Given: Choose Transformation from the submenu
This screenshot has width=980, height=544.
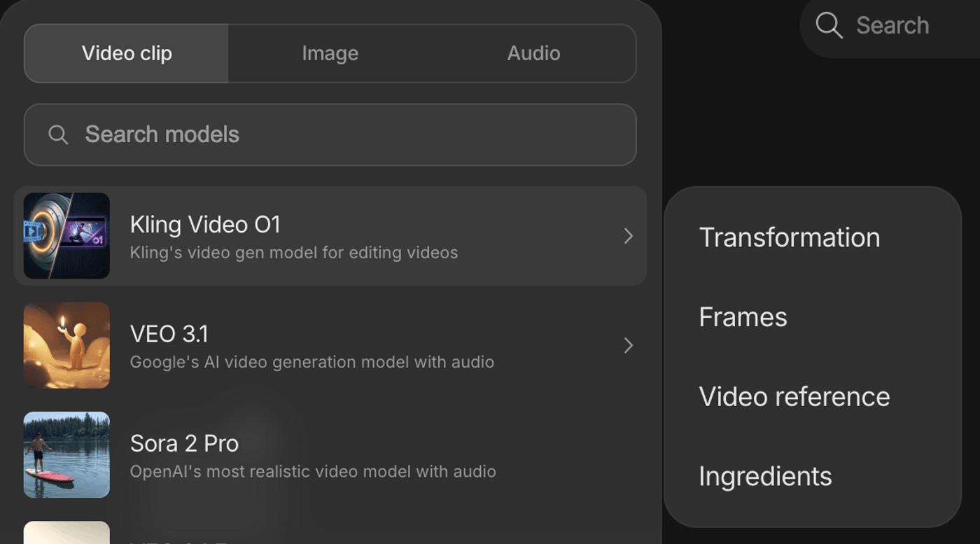Looking at the screenshot, I should pos(789,237).
